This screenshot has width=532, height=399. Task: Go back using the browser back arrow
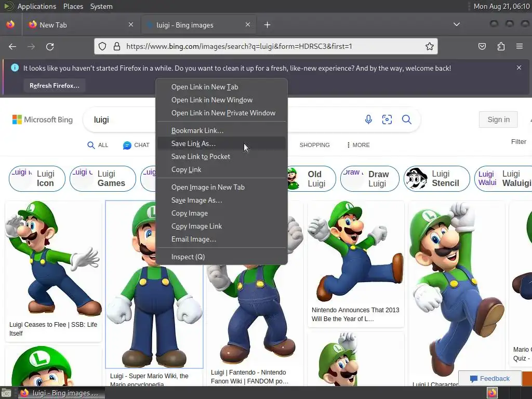pos(12,46)
